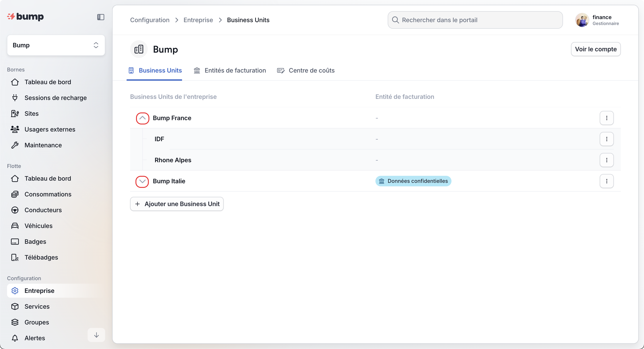Collapse the Bump France business unit

[143, 118]
